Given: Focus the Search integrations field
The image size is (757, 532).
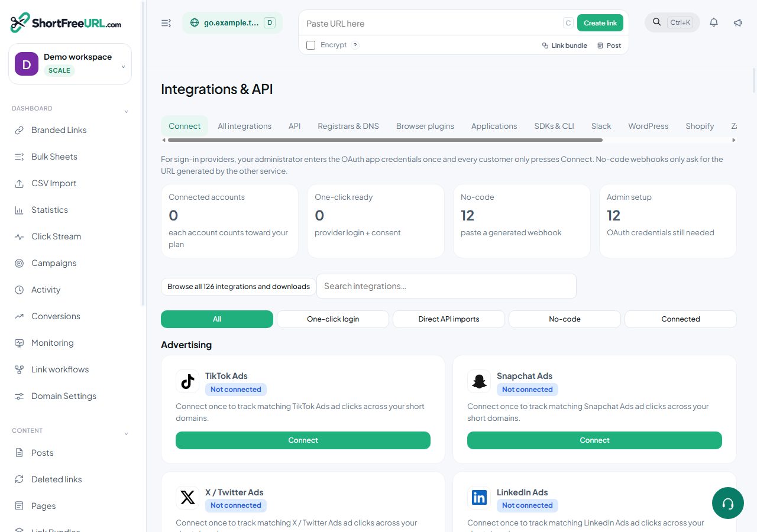Looking at the screenshot, I should coord(447,286).
